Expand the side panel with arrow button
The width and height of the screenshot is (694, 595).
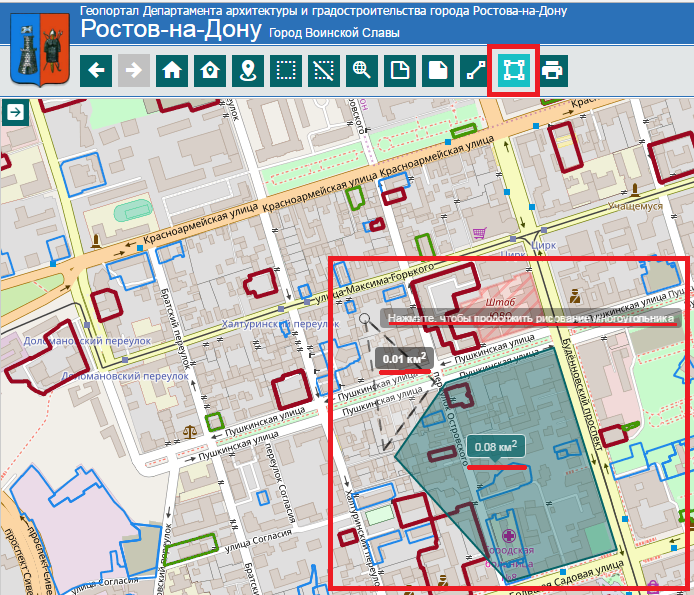pyautogui.click(x=16, y=113)
